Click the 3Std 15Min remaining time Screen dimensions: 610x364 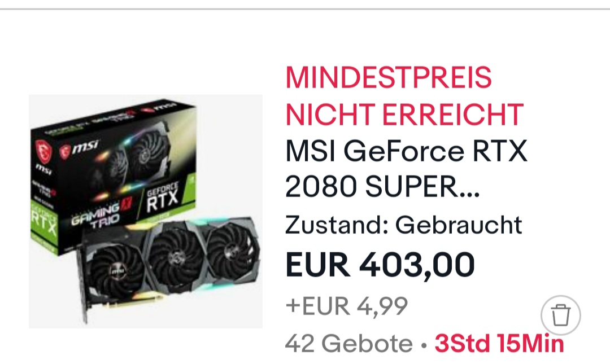[499, 343]
